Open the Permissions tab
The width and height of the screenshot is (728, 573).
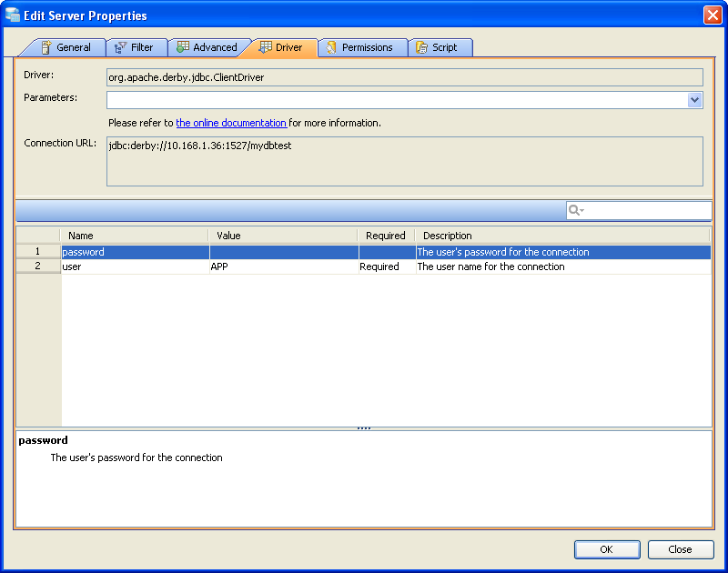tap(363, 47)
